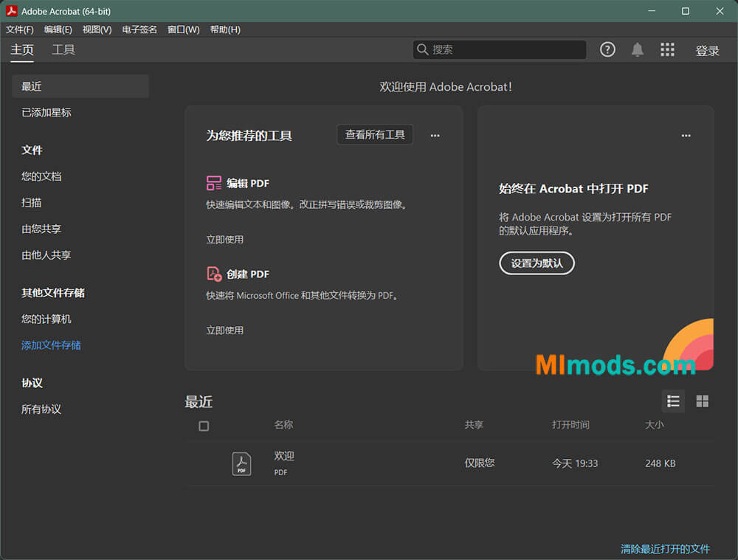Click the 登录 sign-in button
Screen dimensions: 738x560
pos(708,50)
